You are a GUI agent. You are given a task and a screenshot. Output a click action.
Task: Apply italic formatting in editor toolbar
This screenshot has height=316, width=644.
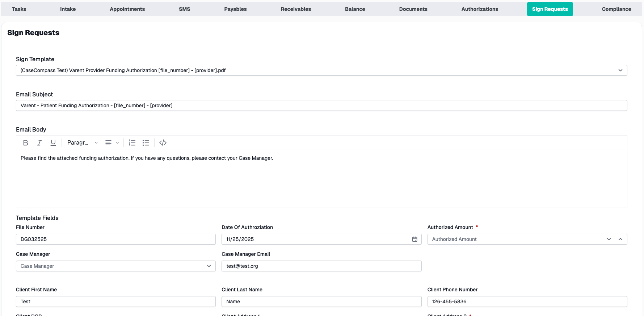click(39, 143)
